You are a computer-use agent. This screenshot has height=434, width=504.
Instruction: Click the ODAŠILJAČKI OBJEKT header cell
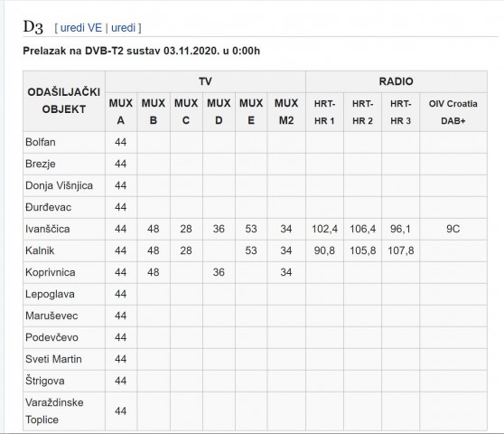64,101
